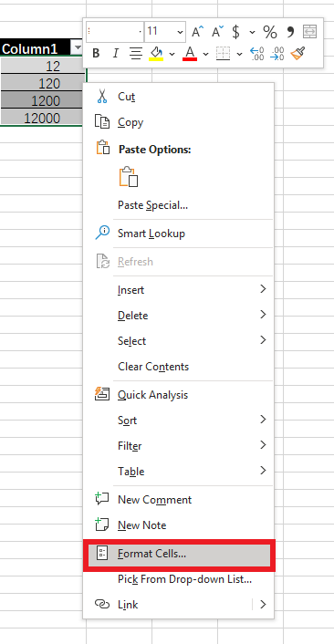
Task: Open the Column1 filter dropdown arrow
Action: click(77, 48)
